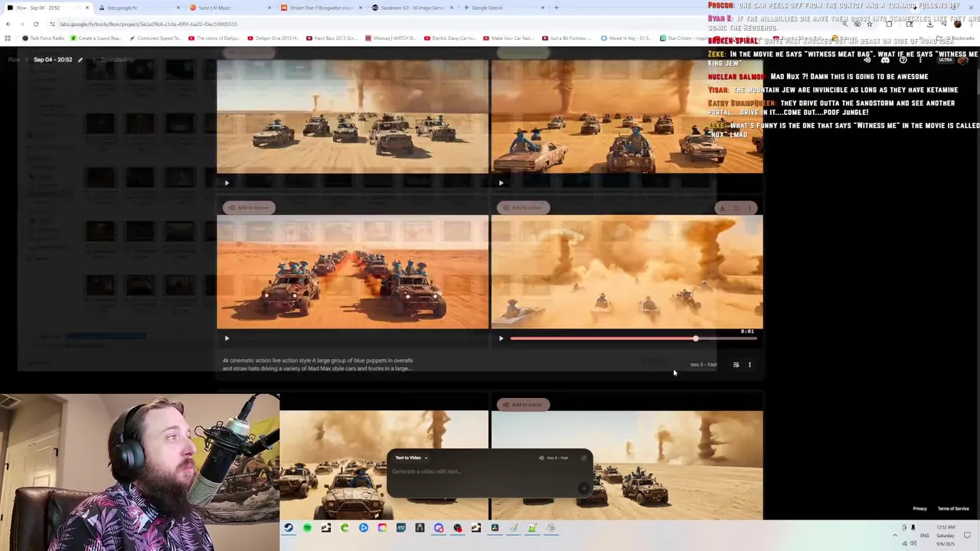Open the taskbar clock and date
The height and width of the screenshot is (551, 980).
[946, 535]
